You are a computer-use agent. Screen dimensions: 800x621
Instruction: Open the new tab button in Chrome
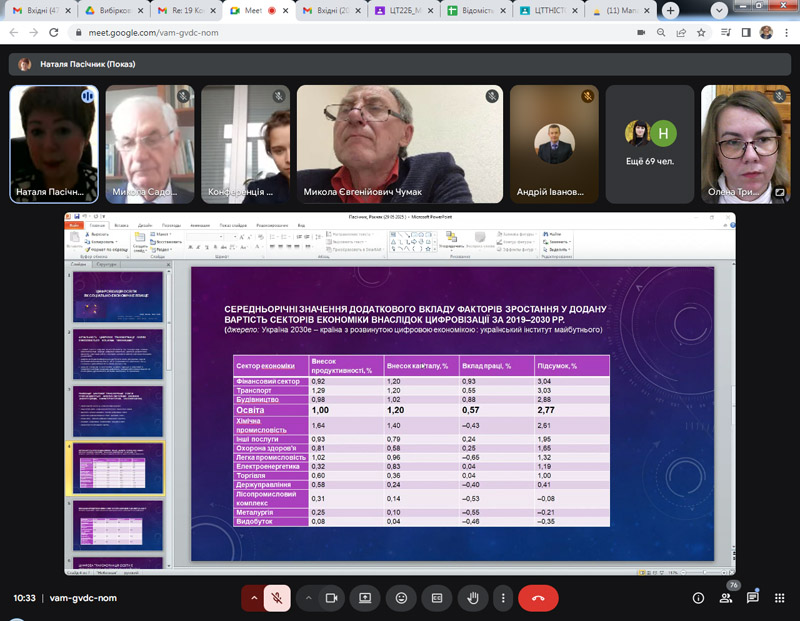pyautogui.click(x=670, y=10)
